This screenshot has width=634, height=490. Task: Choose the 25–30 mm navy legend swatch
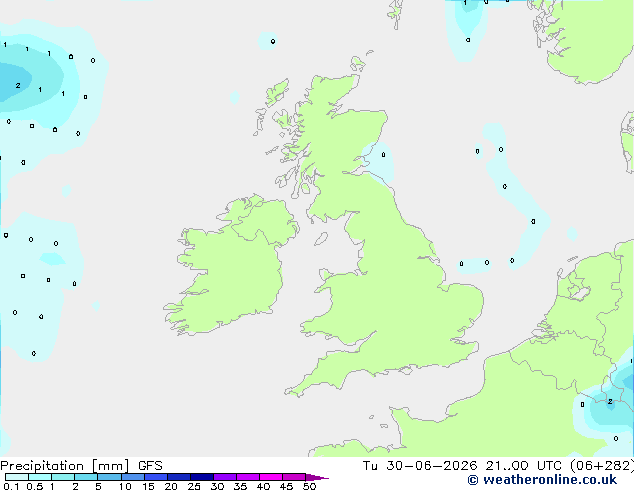[x=202, y=477]
